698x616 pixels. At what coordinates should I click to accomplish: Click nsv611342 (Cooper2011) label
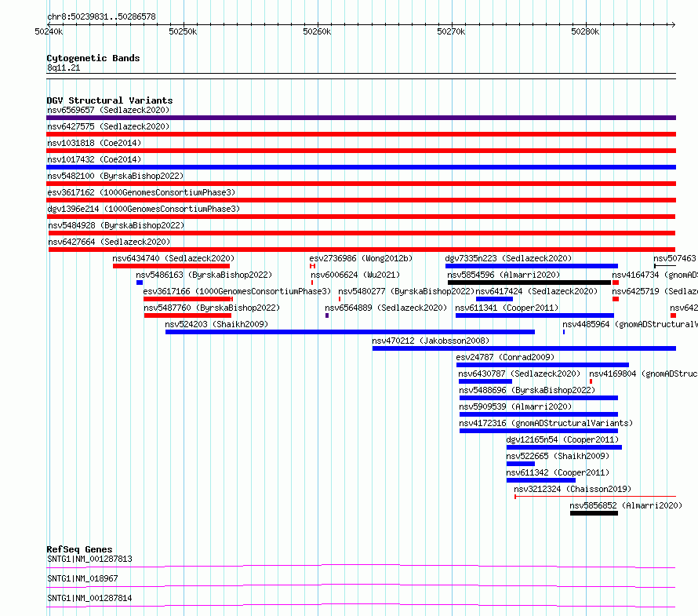[558, 472]
